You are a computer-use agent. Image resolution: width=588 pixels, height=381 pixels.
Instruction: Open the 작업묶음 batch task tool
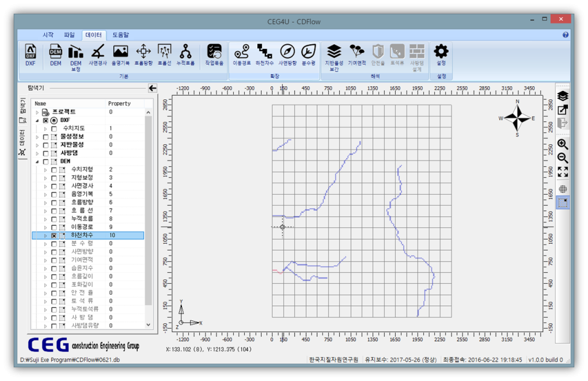click(x=214, y=55)
